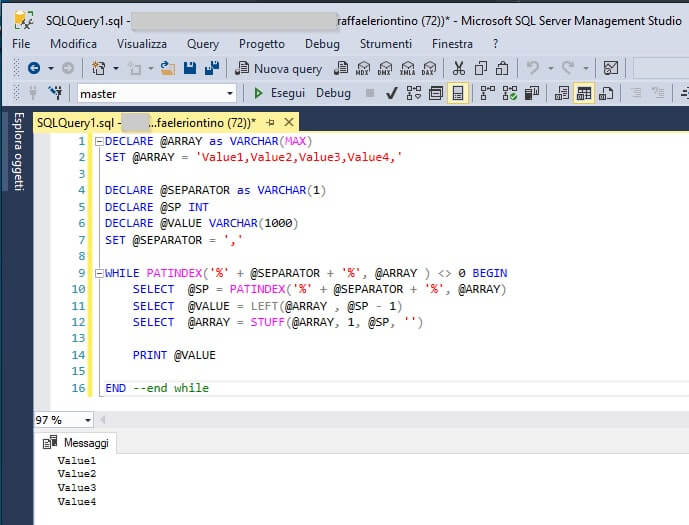Click the --end while comment

[170, 388]
